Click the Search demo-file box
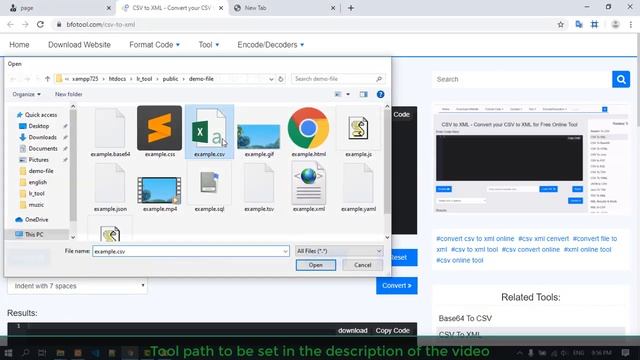Image resolution: width=640 pixels, height=360 pixels. (x=338, y=79)
